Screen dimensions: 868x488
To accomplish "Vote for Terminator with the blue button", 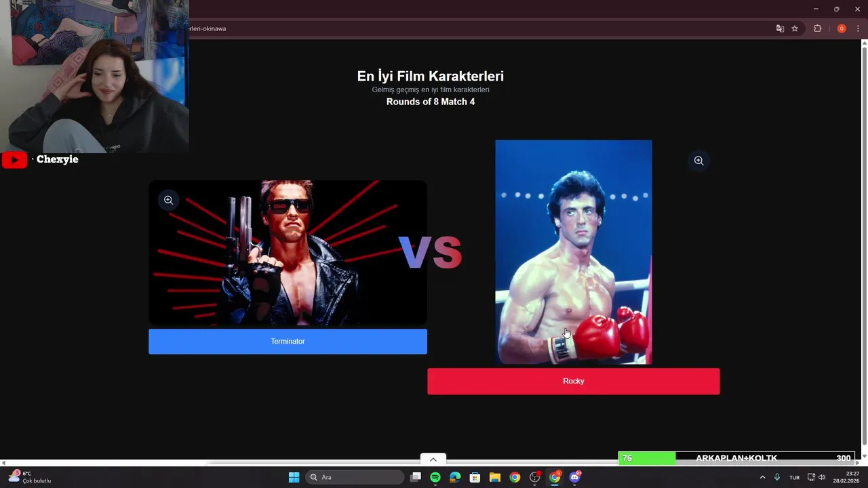I will [x=288, y=342].
